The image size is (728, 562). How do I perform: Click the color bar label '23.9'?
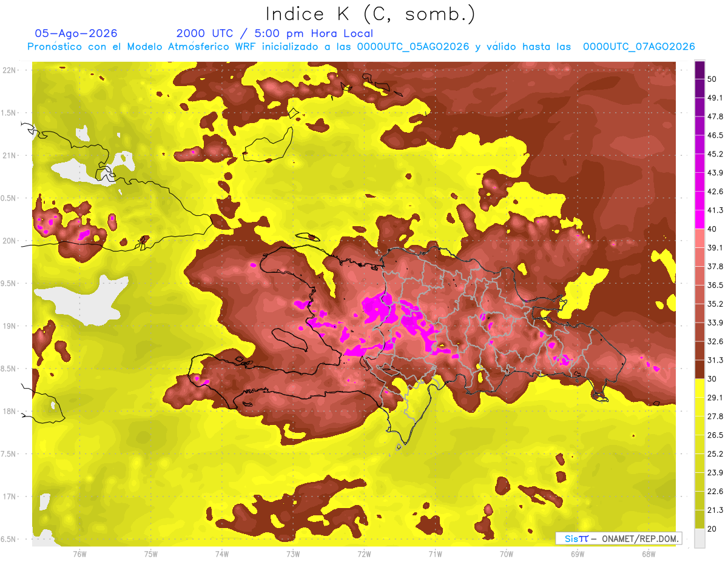click(x=715, y=473)
